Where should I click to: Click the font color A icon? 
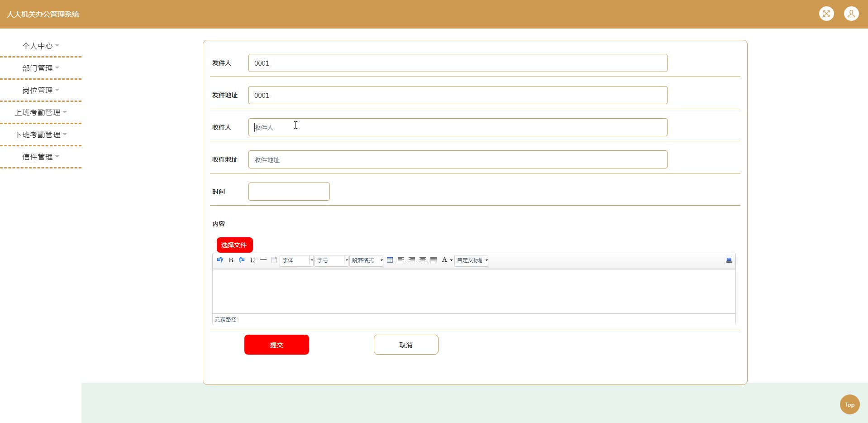[444, 260]
